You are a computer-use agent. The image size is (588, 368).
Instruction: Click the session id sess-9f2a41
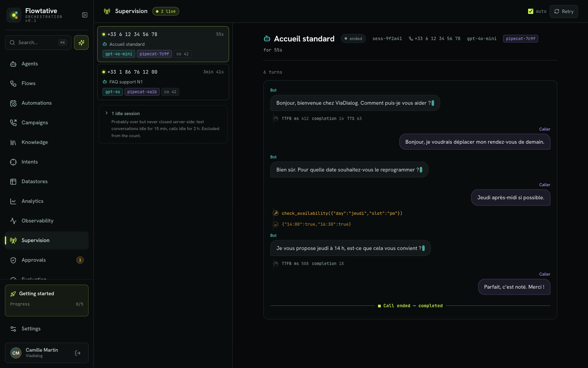387,39
